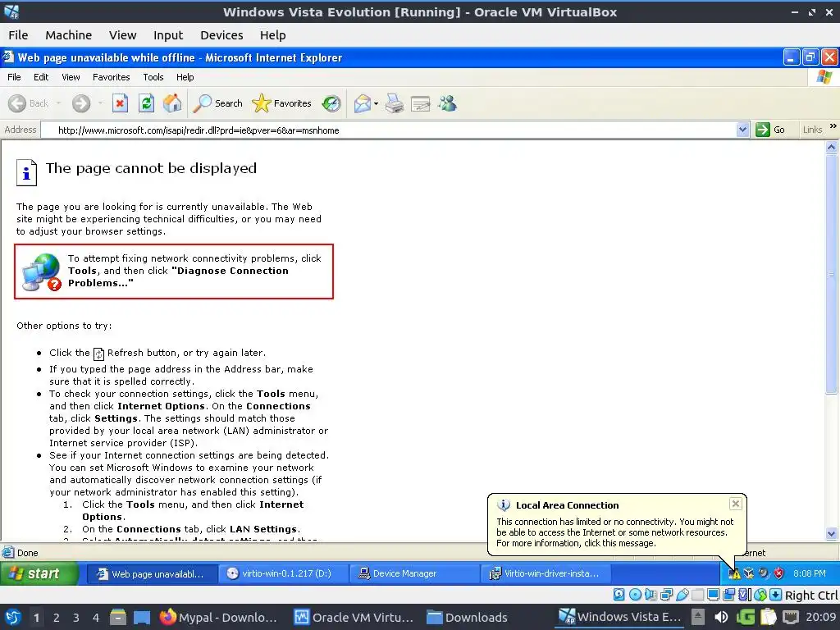Screen dimensions: 840x630
Task: Click the Go button
Action: point(770,130)
